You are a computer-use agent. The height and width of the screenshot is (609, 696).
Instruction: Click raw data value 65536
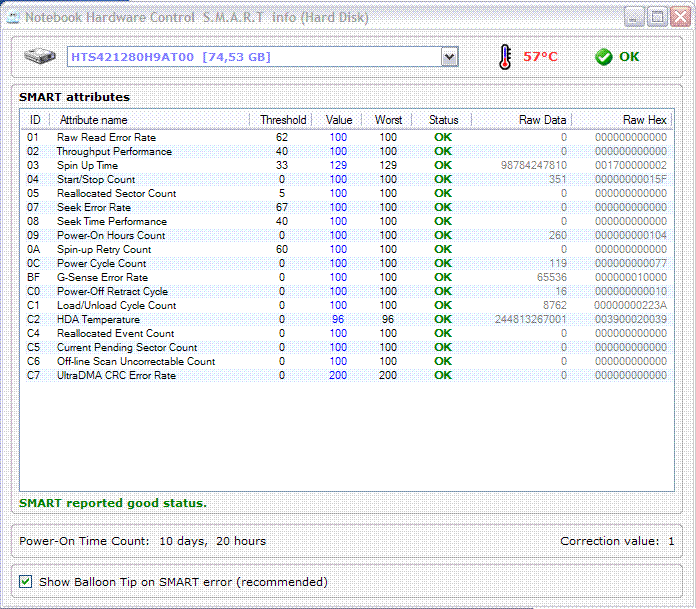[x=552, y=277]
